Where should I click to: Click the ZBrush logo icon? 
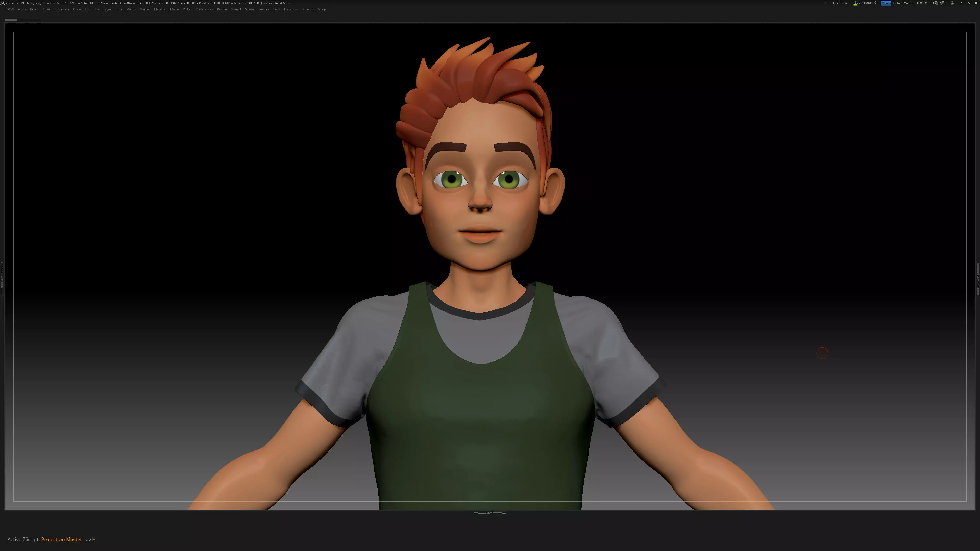[2, 3]
